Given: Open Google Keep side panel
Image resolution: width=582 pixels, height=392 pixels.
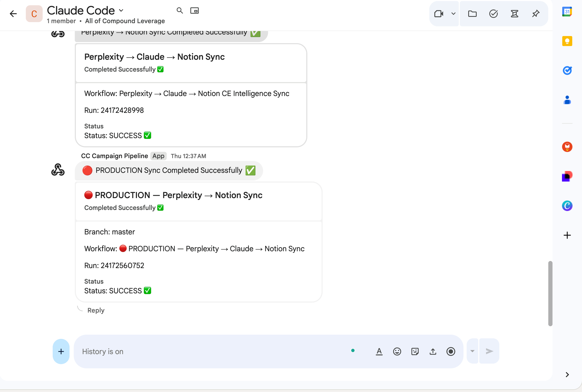Looking at the screenshot, I should tap(567, 41).
